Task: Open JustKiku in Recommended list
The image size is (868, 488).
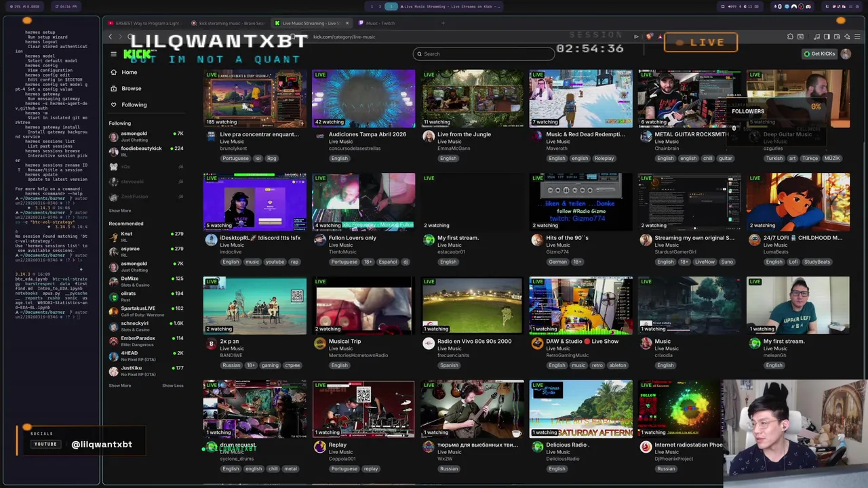Action: [146, 370]
